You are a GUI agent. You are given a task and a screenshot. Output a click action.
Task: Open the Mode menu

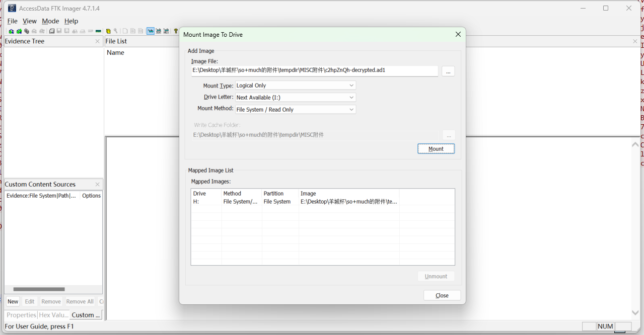pos(50,21)
